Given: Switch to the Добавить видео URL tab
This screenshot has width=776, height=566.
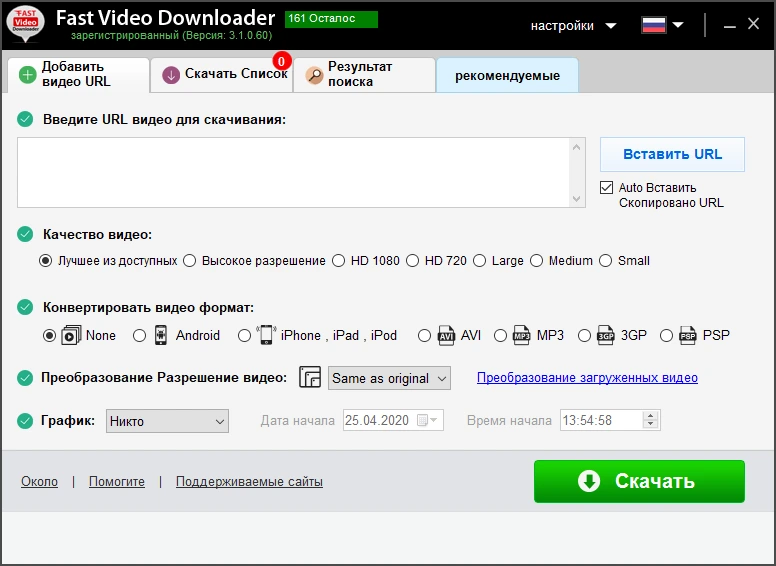Looking at the screenshot, I should click(78, 75).
